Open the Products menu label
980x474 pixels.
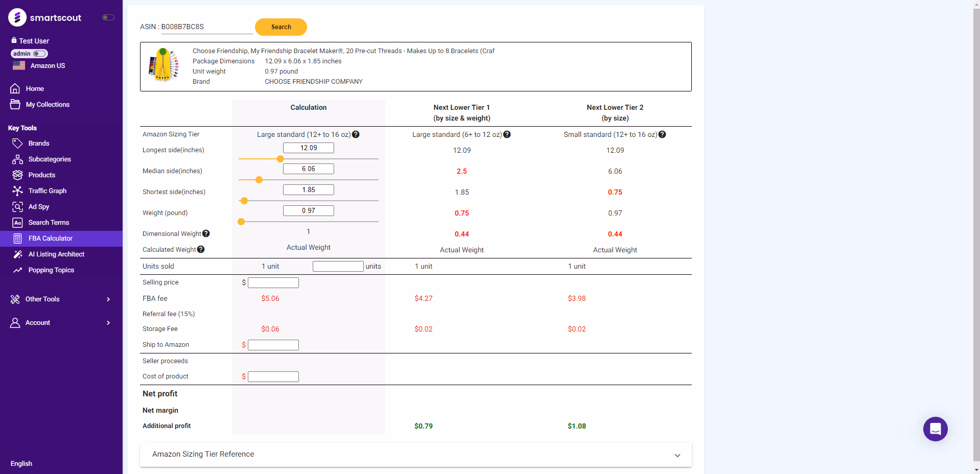[42, 175]
